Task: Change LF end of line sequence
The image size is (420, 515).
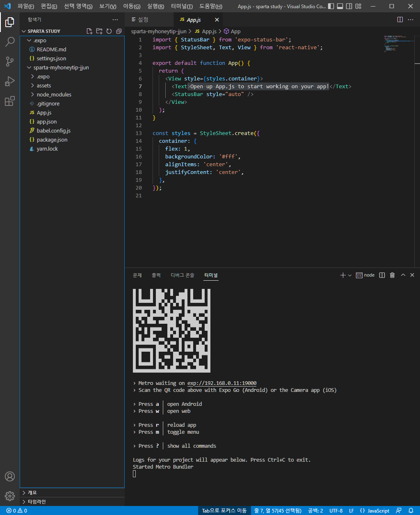Action: coord(352,510)
